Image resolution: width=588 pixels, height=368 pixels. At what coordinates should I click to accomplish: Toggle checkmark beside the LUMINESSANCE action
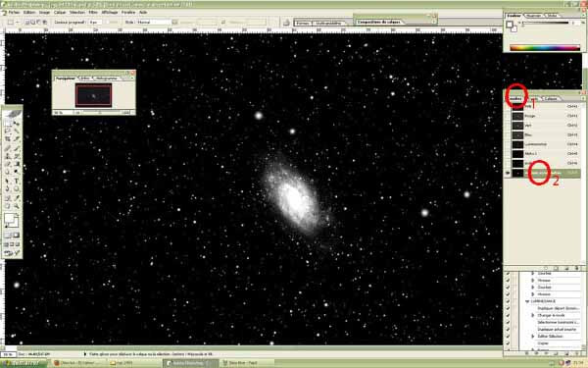[508, 301]
